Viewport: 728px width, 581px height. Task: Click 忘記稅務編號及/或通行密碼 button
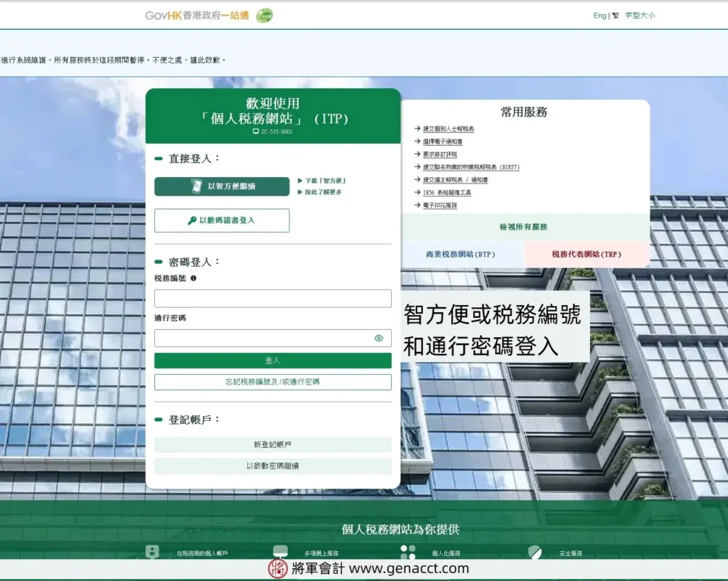click(x=273, y=382)
